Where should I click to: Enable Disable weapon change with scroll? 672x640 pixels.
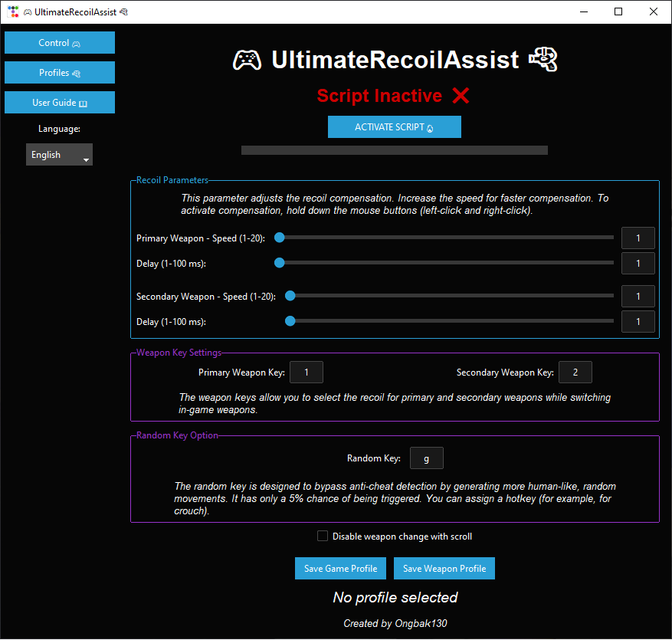(323, 536)
